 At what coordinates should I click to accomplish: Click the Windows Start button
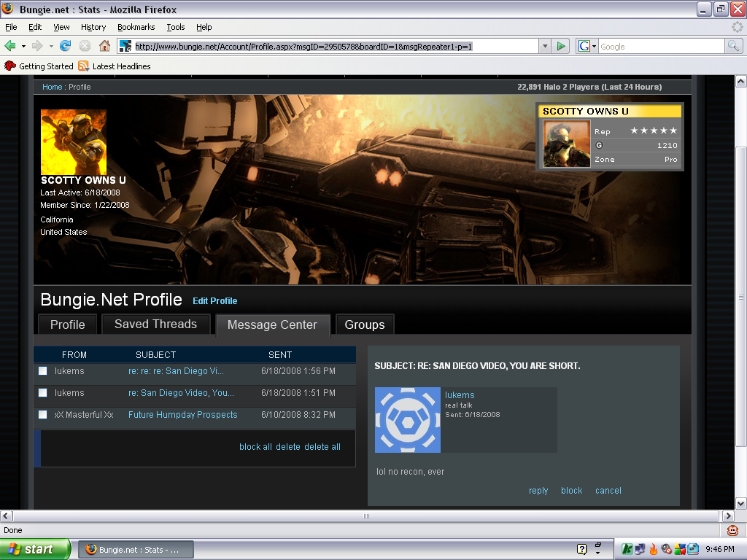(x=35, y=549)
